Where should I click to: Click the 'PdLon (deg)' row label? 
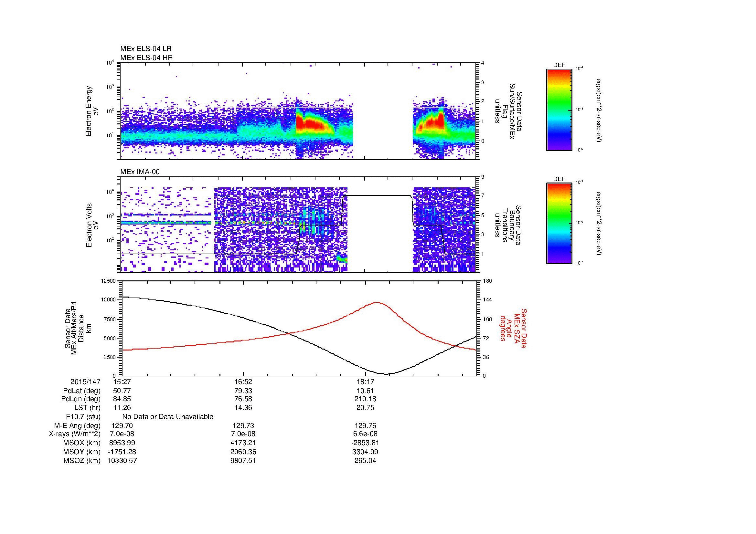[x=81, y=399]
